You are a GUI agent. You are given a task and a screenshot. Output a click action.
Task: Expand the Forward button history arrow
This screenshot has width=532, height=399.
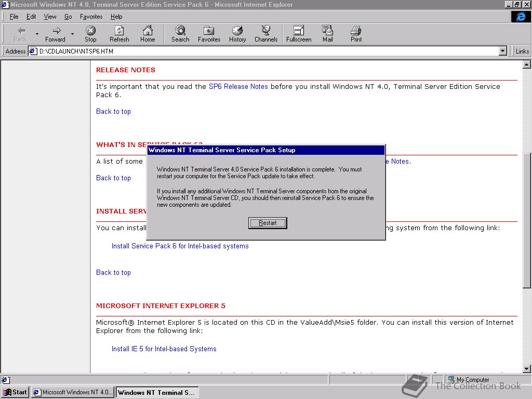72,34
